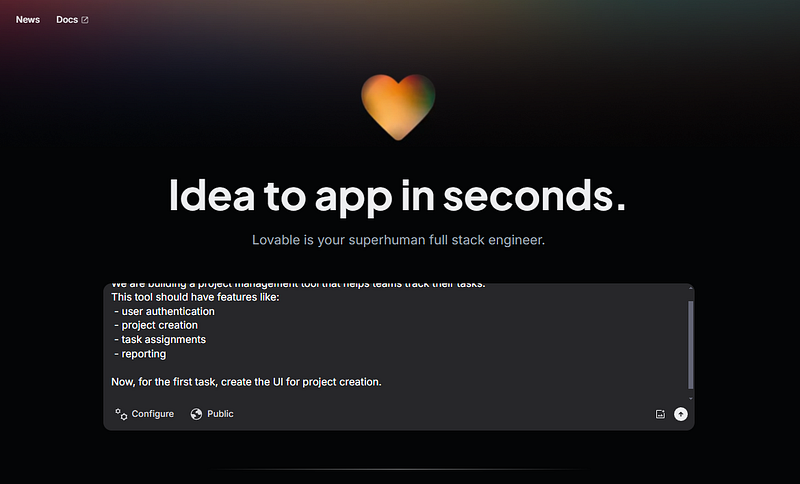Click the headline 'Idea to app in seconds.'

click(x=397, y=196)
